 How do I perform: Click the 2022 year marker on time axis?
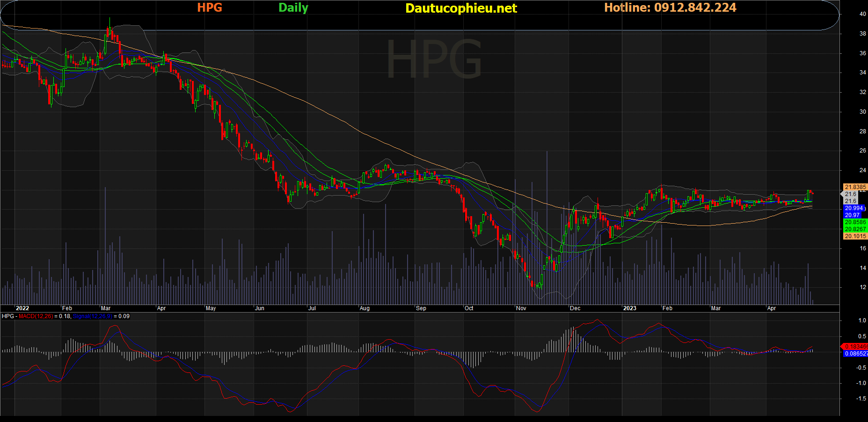click(x=22, y=308)
